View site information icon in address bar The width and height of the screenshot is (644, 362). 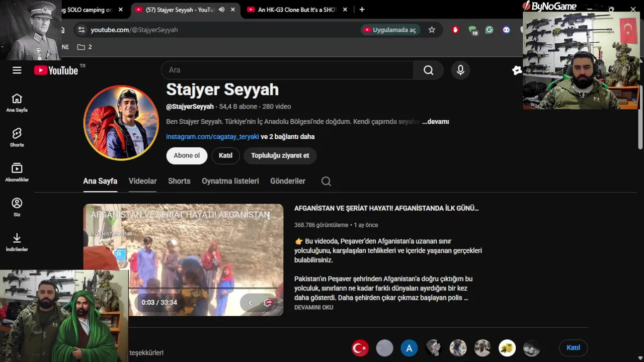[82, 30]
